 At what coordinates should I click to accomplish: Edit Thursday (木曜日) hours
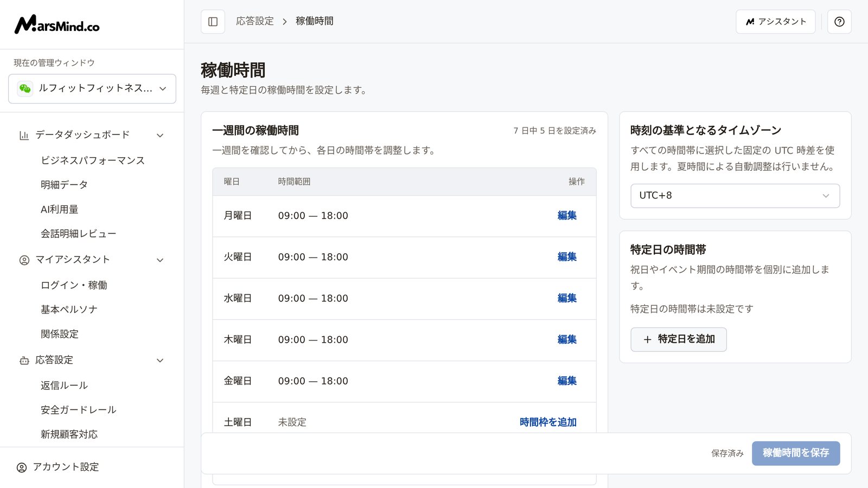(x=567, y=339)
